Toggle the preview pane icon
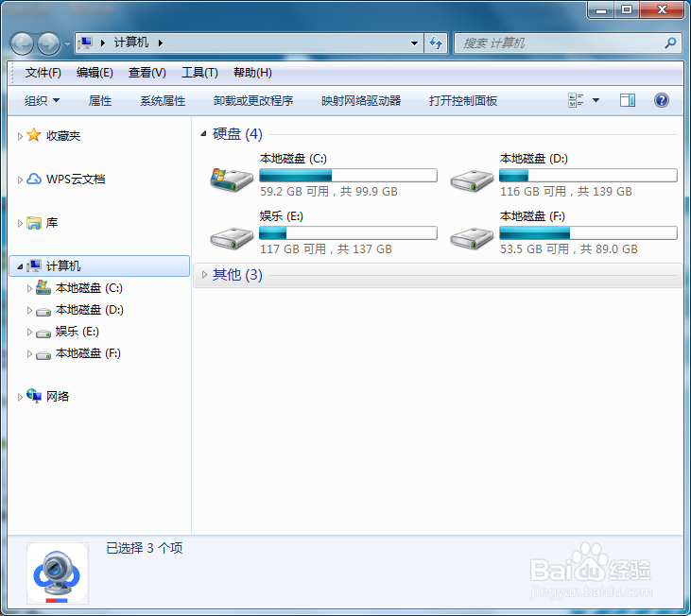 click(628, 100)
